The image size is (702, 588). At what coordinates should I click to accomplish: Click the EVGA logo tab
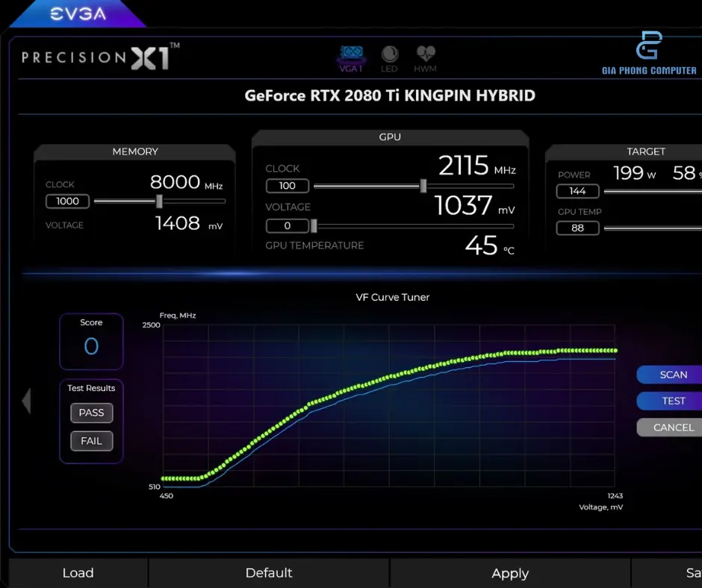(77, 13)
